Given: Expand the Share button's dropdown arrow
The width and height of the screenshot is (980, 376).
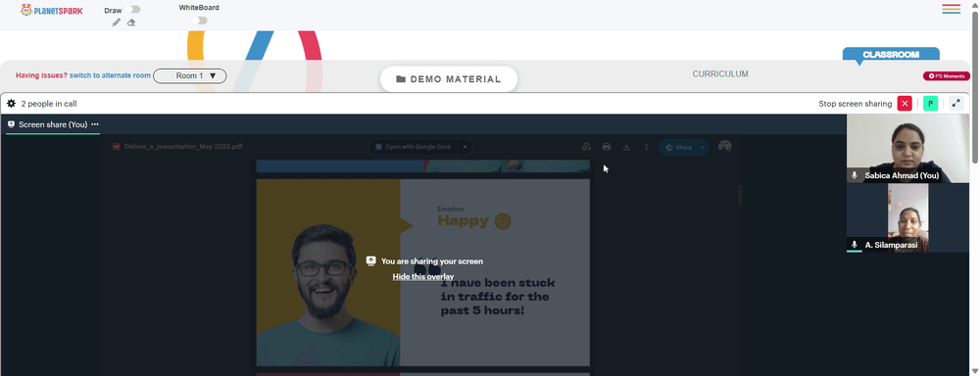Looking at the screenshot, I should [703, 148].
